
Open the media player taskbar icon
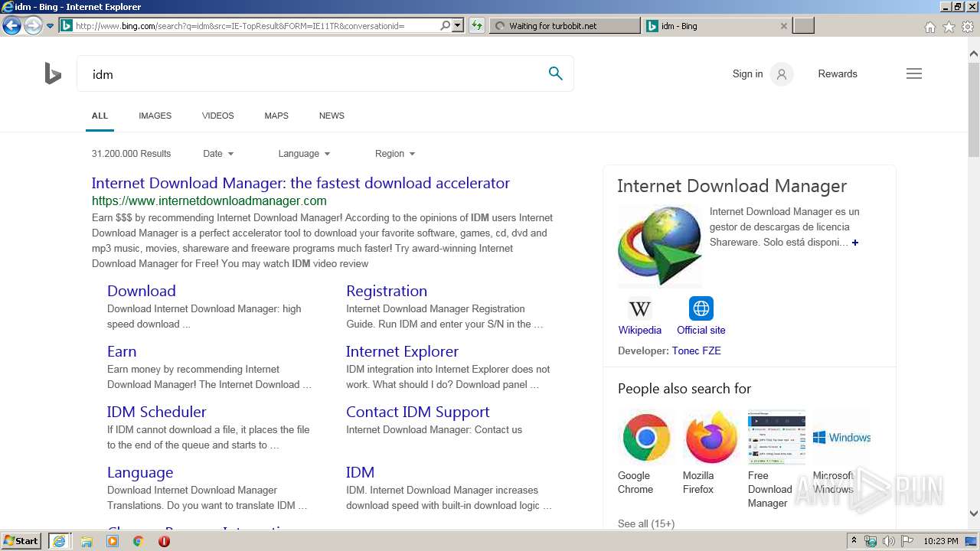(x=113, y=541)
